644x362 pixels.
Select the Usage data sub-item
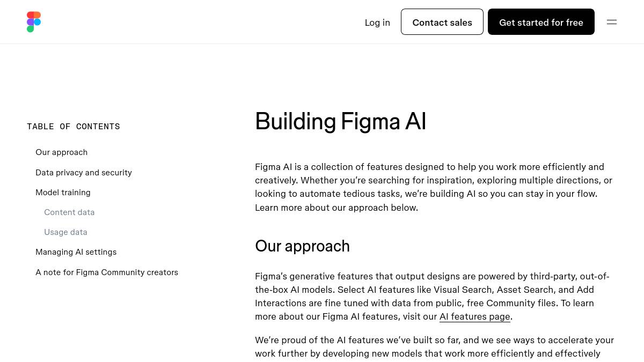[65, 232]
